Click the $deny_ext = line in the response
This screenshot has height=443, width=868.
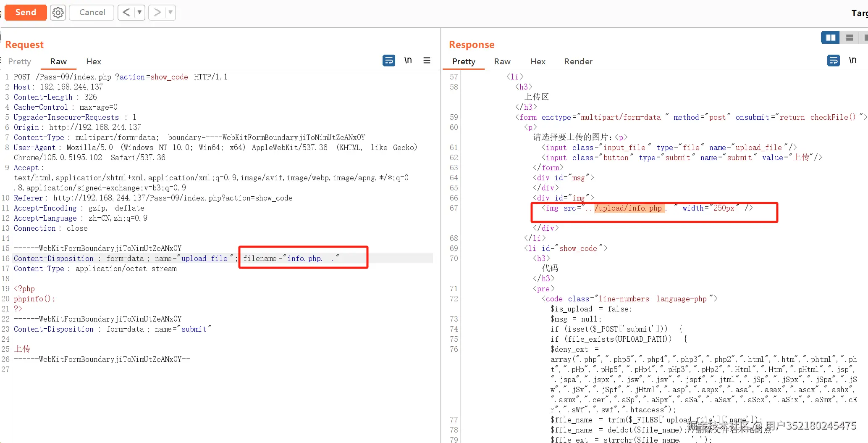tap(574, 349)
